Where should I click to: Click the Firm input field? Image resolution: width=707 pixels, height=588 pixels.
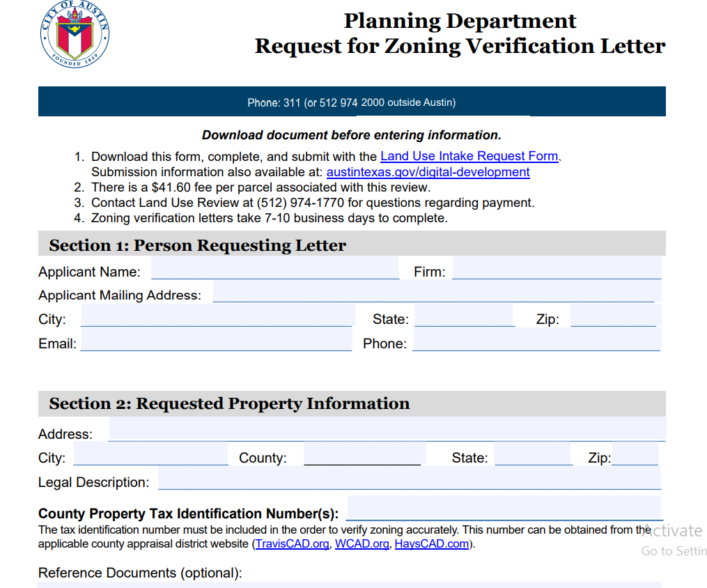click(557, 271)
